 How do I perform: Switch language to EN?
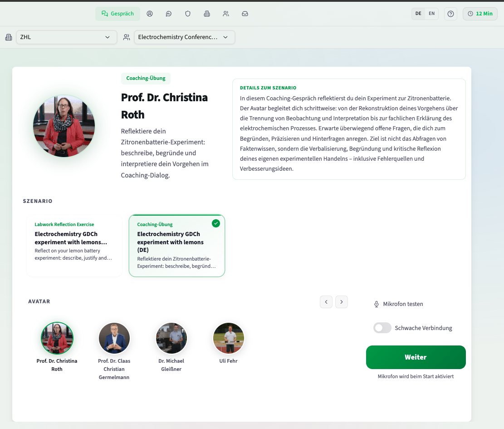pos(432,14)
